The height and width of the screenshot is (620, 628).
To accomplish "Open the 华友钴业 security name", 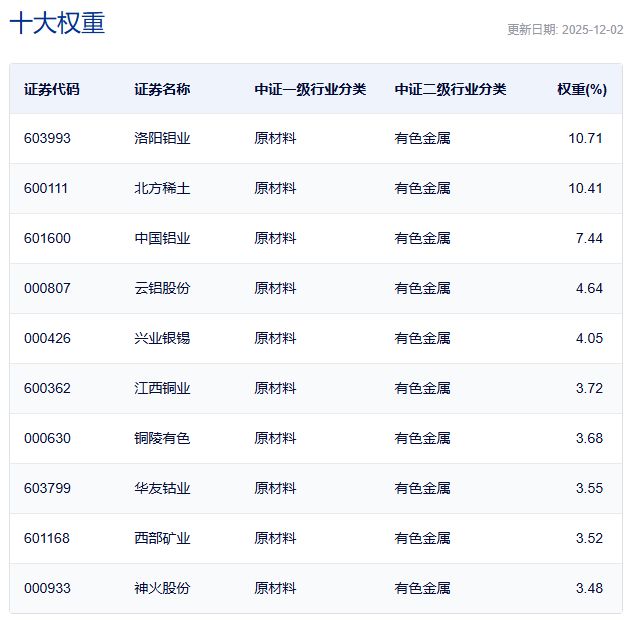I will pyautogui.click(x=162, y=488).
